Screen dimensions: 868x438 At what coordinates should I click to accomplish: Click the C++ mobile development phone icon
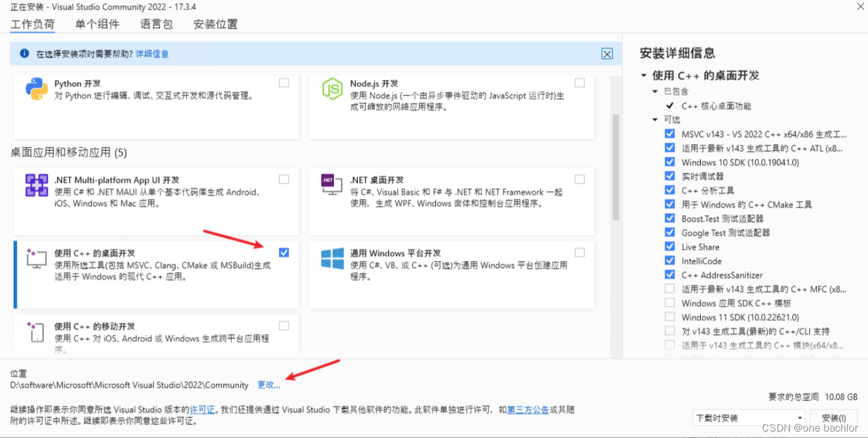tap(37, 331)
